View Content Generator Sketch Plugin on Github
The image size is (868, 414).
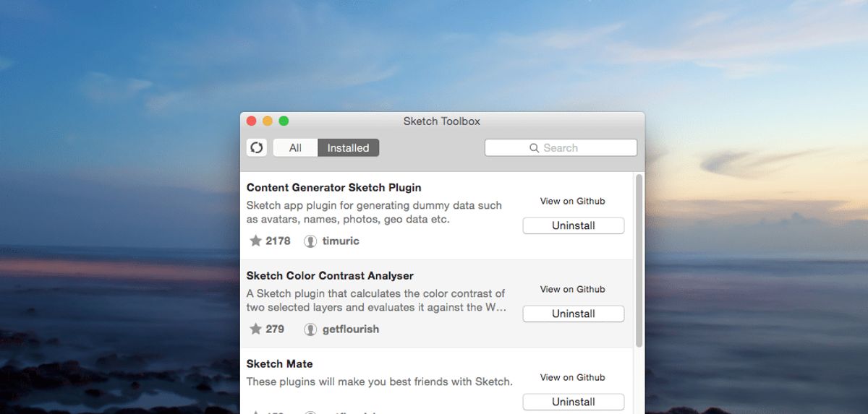(x=572, y=201)
